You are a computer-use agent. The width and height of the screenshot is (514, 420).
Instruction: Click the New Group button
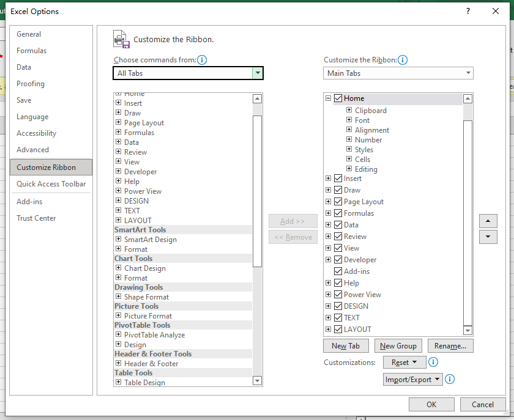pyautogui.click(x=398, y=346)
